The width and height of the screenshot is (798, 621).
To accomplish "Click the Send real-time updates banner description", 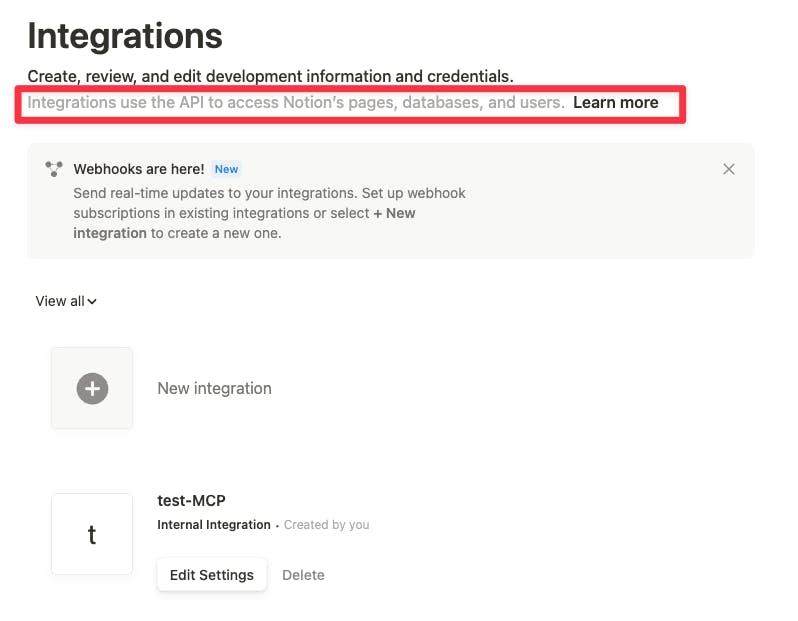I will tap(269, 213).
